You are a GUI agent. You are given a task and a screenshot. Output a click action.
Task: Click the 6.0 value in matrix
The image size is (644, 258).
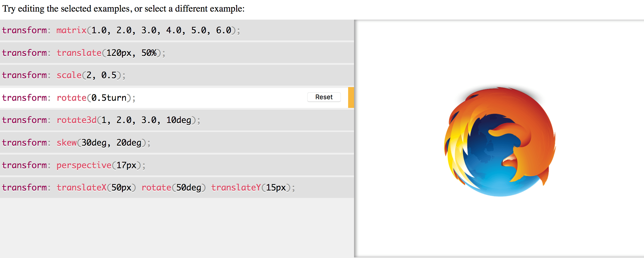[x=223, y=30]
